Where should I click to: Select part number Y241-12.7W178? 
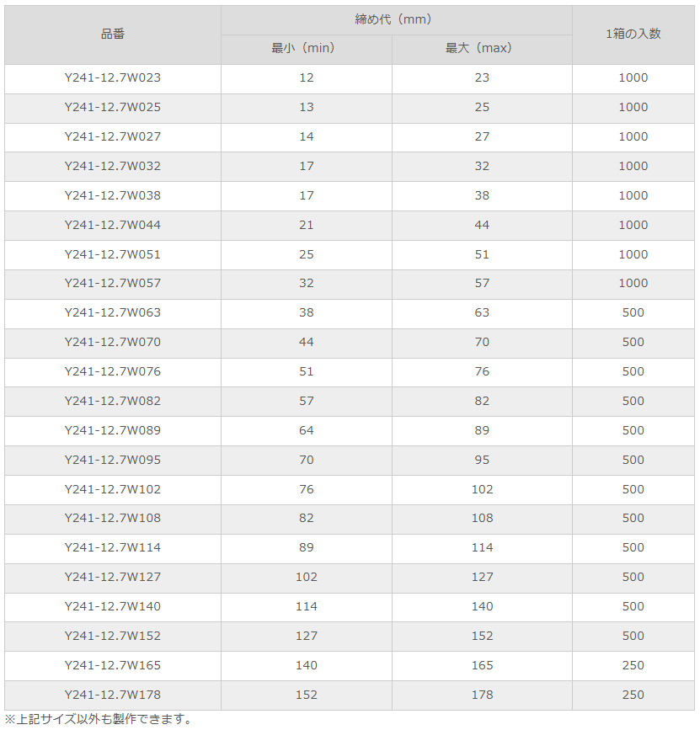tap(113, 695)
